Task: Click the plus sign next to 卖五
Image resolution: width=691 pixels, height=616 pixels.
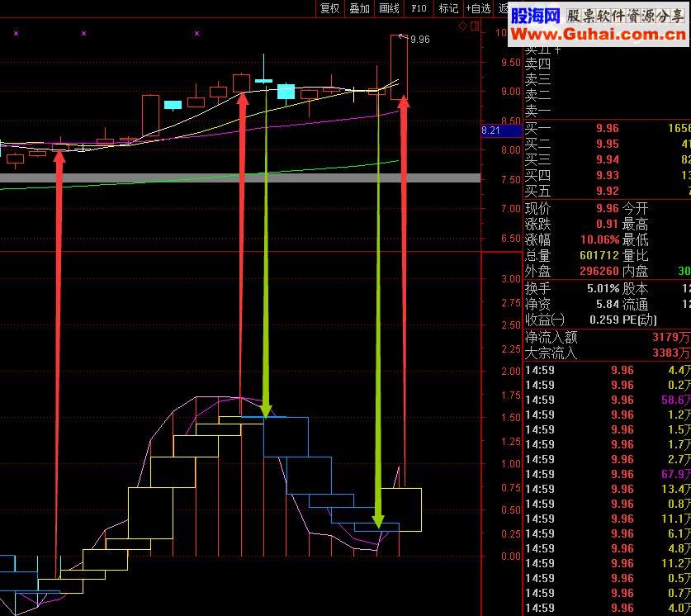Action: pyautogui.click(x=557, y=50)
